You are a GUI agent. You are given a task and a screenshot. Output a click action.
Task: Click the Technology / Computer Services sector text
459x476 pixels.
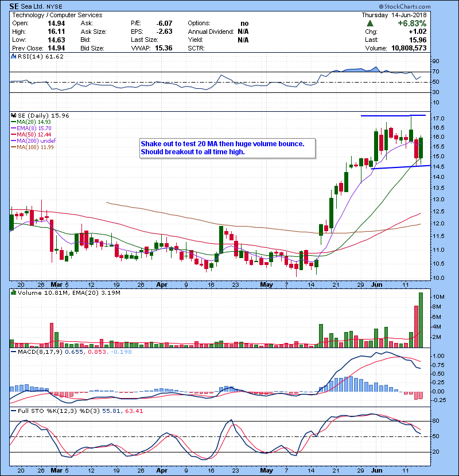point(57,15)
